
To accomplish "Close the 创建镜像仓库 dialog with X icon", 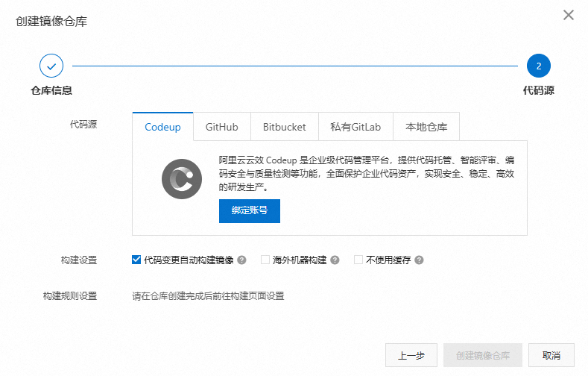I will 569,15.
